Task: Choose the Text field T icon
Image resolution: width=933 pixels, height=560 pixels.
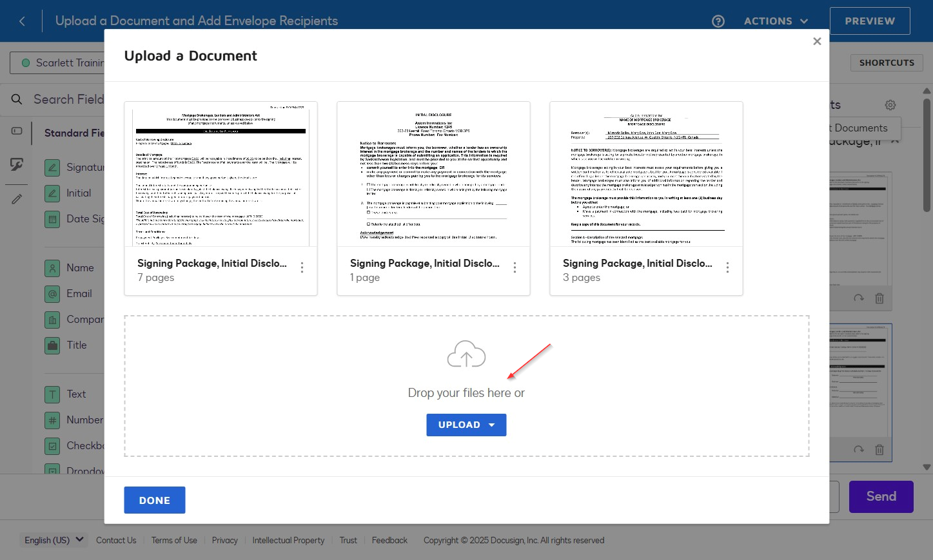Action: 52,394
